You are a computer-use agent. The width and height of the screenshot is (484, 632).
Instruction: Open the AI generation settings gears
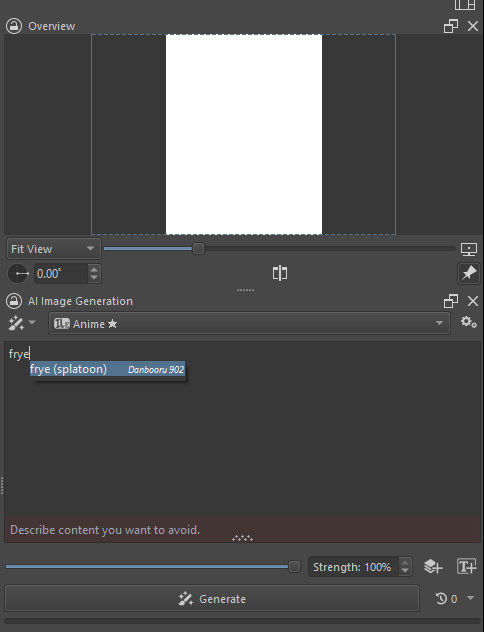[469, 322]
